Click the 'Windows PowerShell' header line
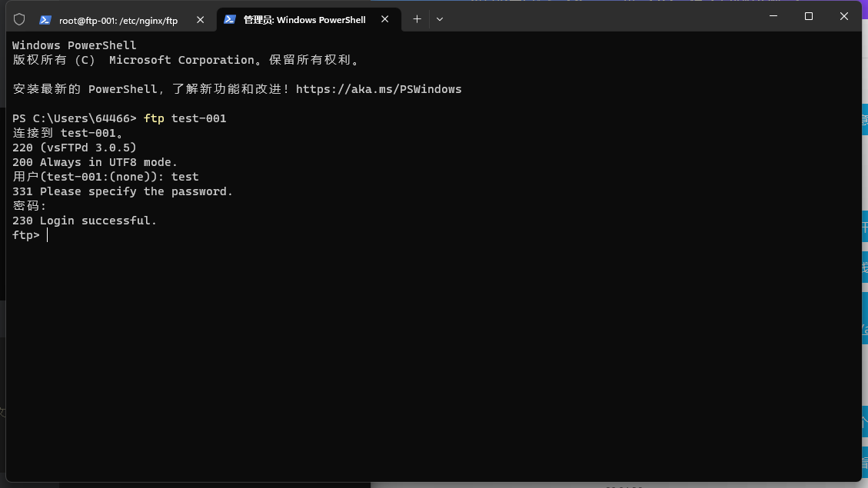Image resolution: width=868 pixels, height=488 pixels. pos(74,45)
